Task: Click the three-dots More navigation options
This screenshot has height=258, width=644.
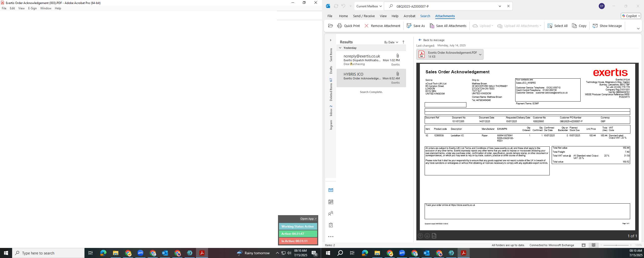Action: (x=331, y=237)
